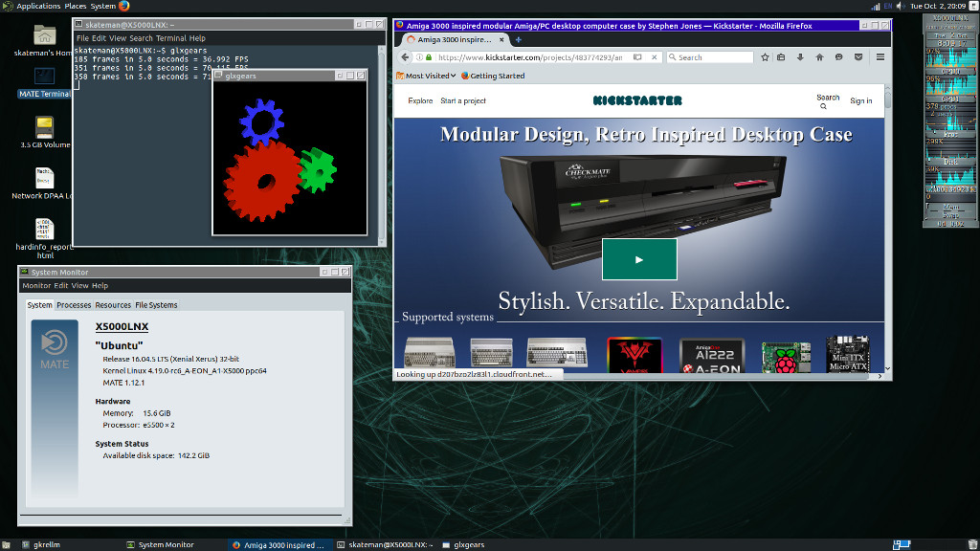The width and height of the screenshot is (980, 551).
Task: Open the System menu in top panel
Action: coord(103,6)
